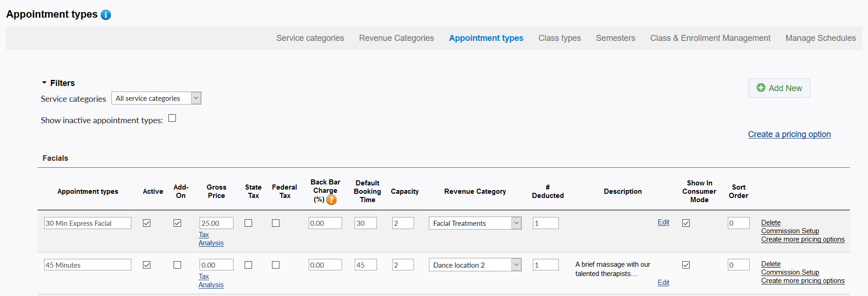Go to the Manage Schedules tab

820,38
